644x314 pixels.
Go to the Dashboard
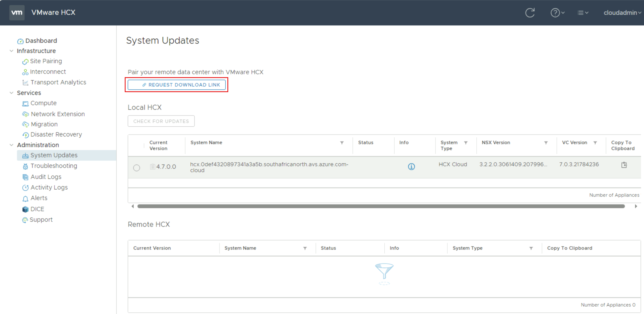[41, 40]
